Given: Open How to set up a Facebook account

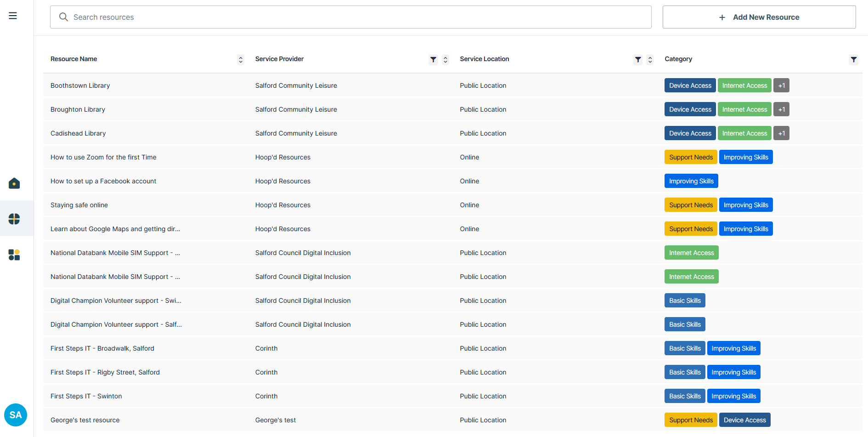Looking at the screenshot, I should click(103, 181).
